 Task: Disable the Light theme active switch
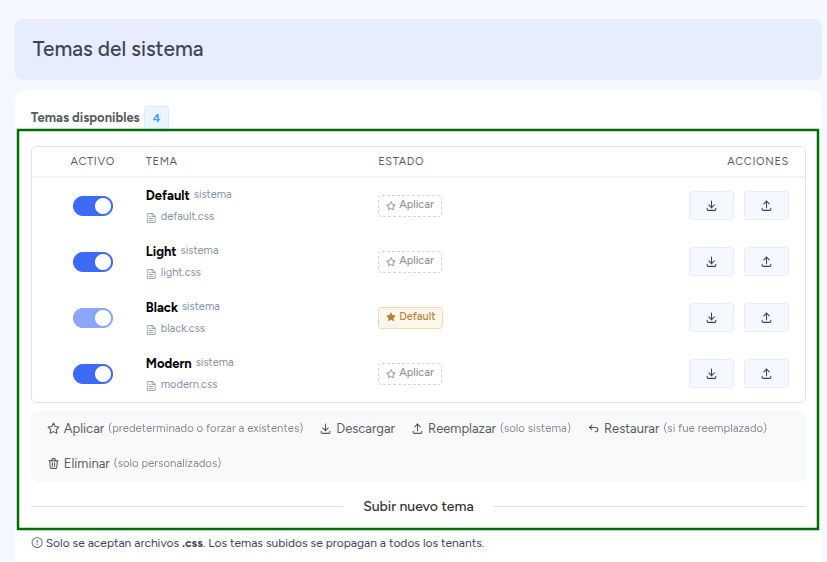(93, 262)
